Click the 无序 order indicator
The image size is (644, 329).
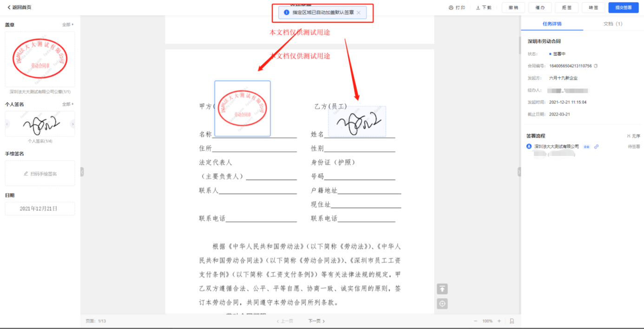click(x=633, y=136)
